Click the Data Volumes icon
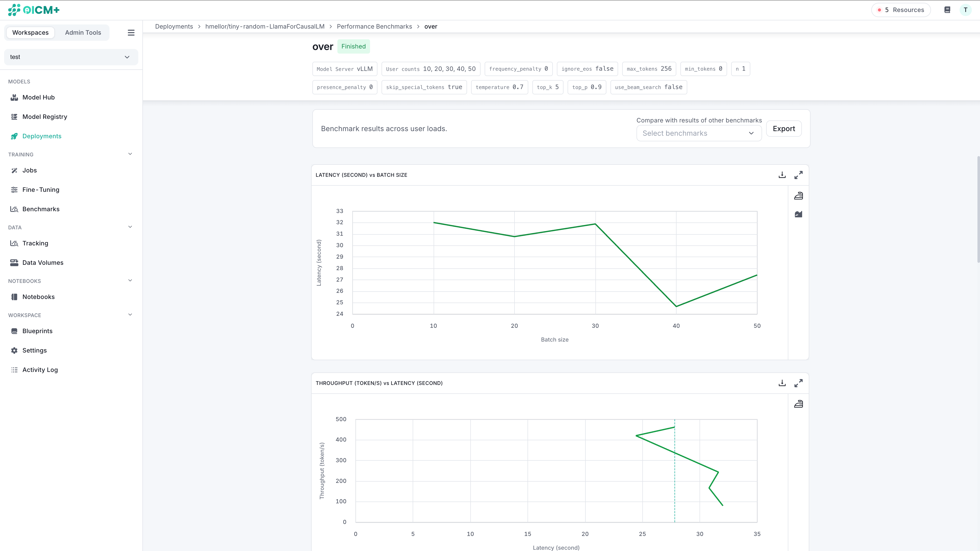Screen dimensions: 980x551 pyautogui.click(x=14, y=263)
